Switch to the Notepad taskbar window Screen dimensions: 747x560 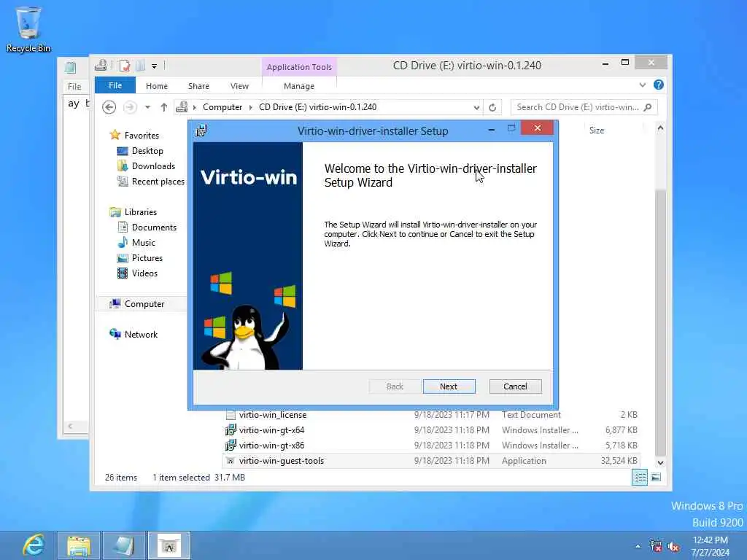(x=124, y=545)
